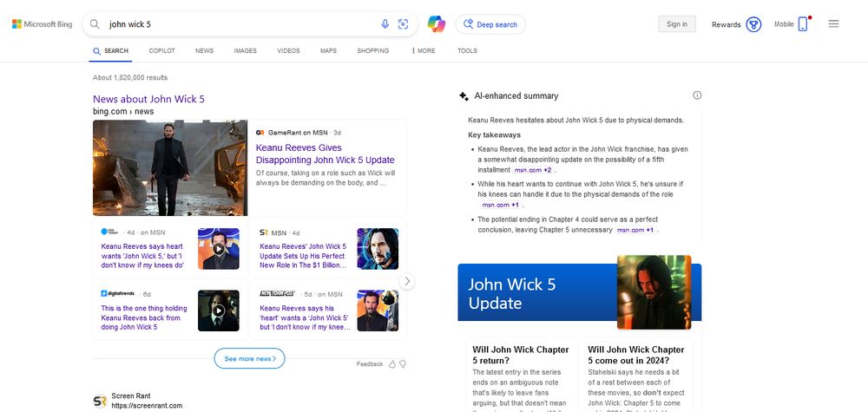Click the Sign in button
Screen dimensions: 868x412
676,24
